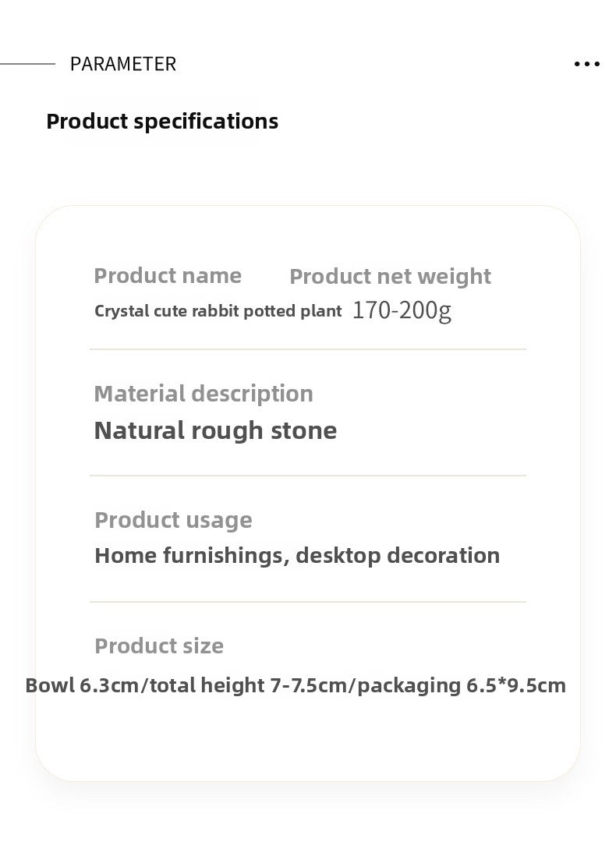Click the divider line above Product size
616x842 pixels.
308,602
